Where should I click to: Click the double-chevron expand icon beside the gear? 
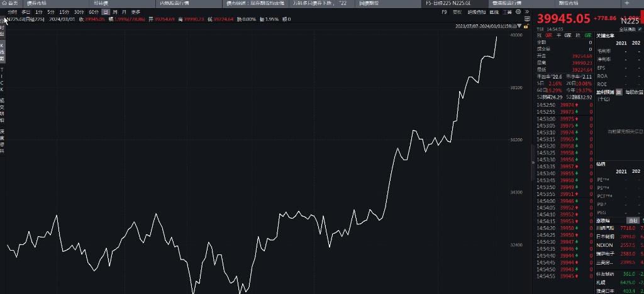[526, 11]
